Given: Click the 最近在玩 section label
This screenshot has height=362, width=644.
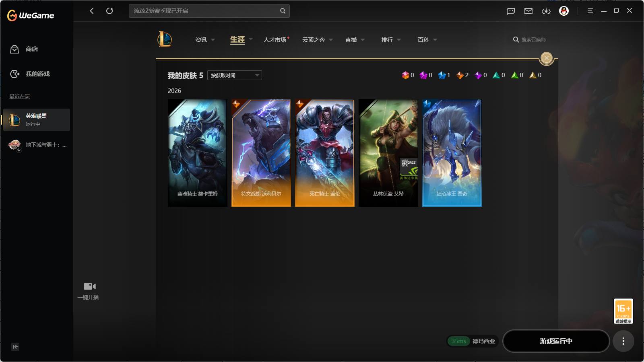Looking at the screenshot, I should tap(20, 97).
